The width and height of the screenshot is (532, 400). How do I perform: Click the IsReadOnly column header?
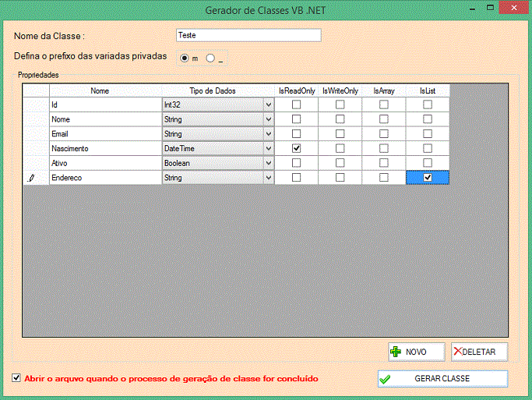click(296, 90)
